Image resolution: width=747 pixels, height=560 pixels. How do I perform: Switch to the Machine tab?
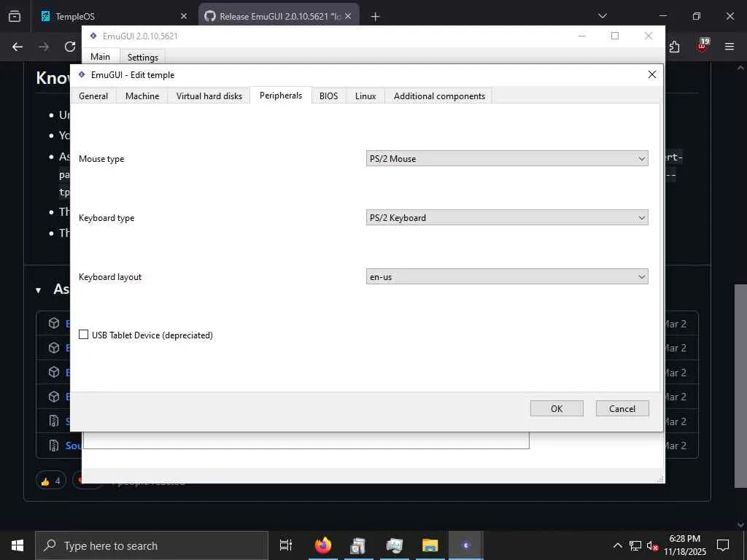tap(142, 96)
